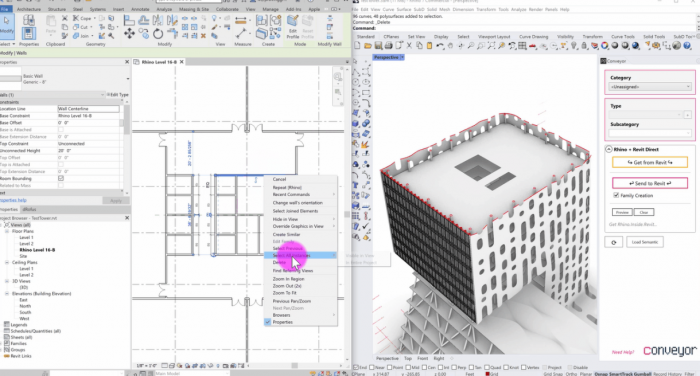Enable the Near osnap checkbox
Viewport: 700px width, 376px height.
(x=372, y=368)
